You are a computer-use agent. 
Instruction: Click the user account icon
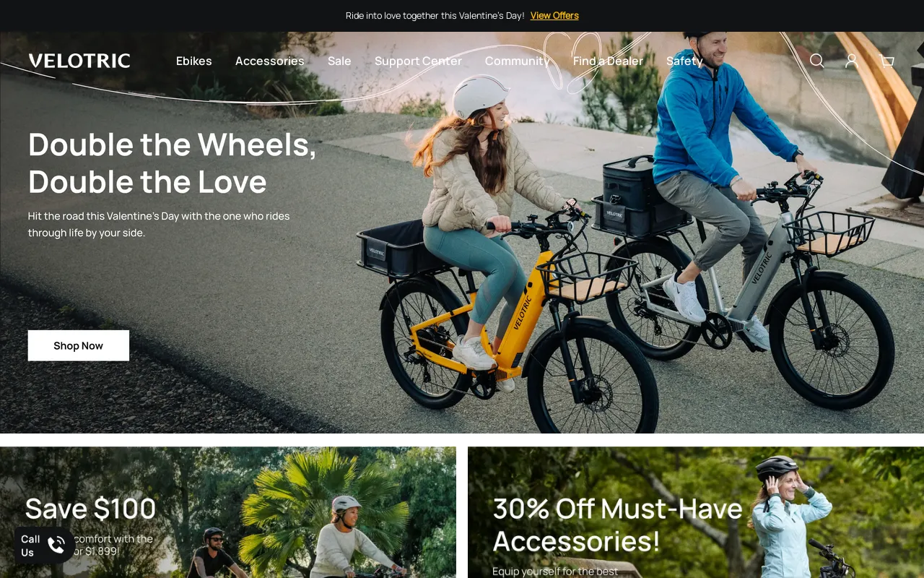click(x=852, y=61)
